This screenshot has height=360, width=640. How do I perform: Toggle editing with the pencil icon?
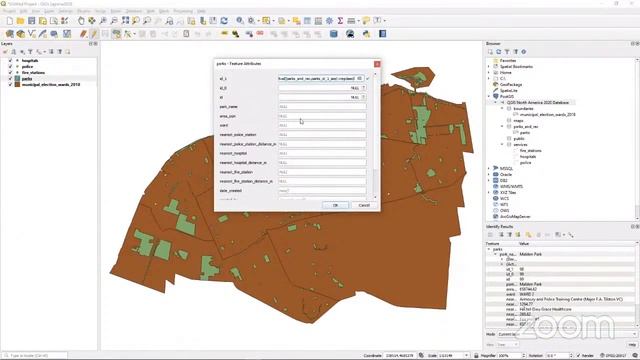pyautogui.click(x=94, y=34)
